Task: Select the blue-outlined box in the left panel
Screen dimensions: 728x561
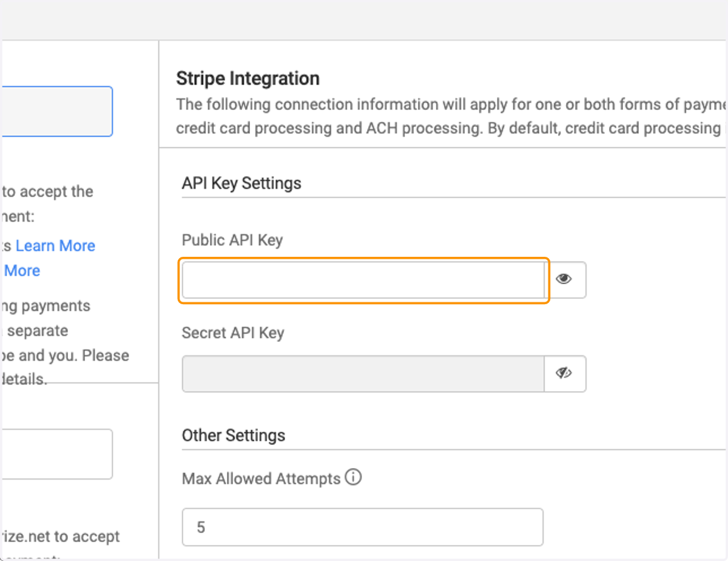Action: pyautogui.click(x=56, y=111)
